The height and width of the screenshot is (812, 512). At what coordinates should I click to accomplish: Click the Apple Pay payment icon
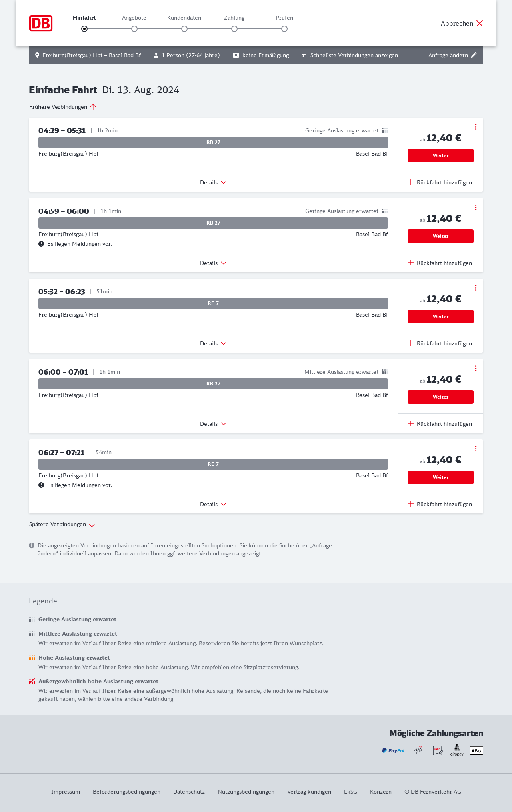point(476,750)
